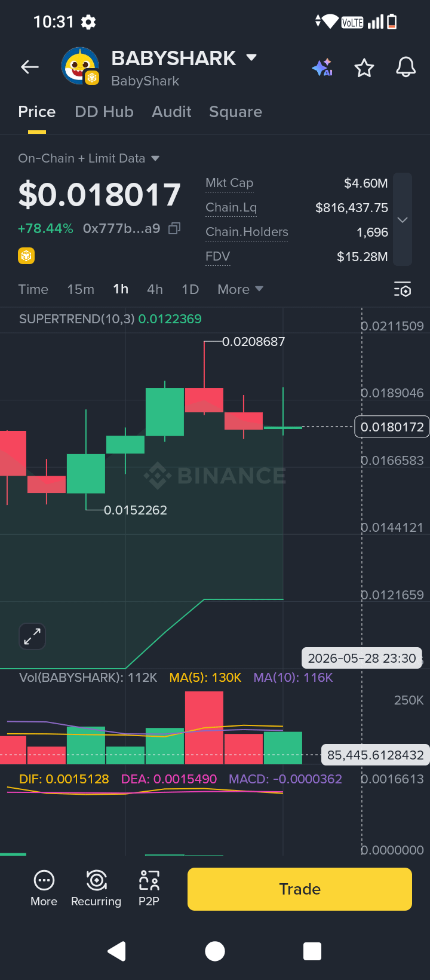Tap the DEA: 0.0015490 label
This screenshot has height=980, width=430.
pyautogui.click(x=169, y=779)
